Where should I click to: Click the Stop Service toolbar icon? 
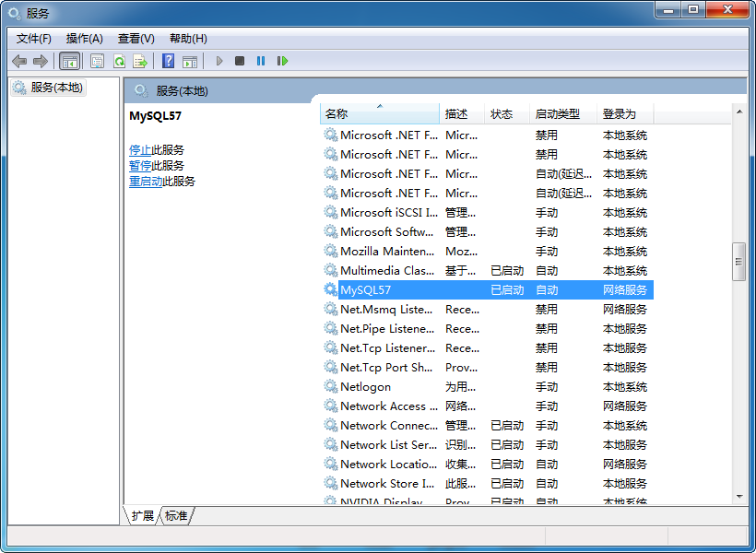(240, 61)
